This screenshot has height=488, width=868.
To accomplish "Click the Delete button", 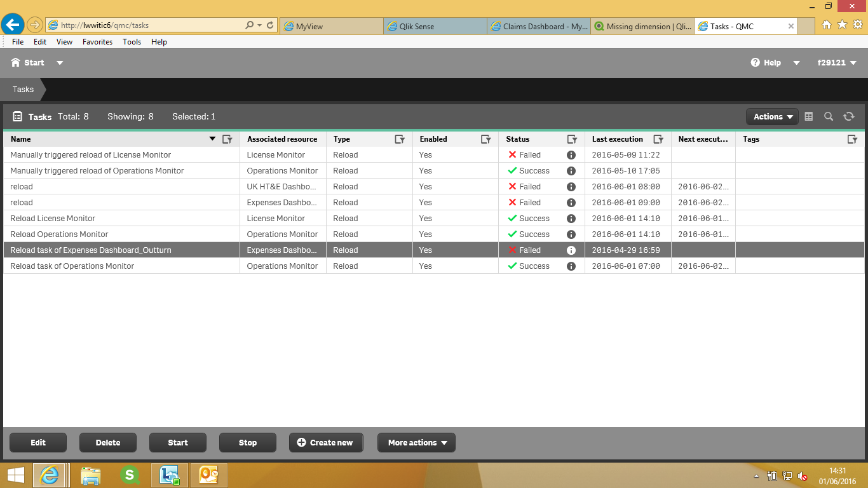I will (x=108, y=443).
